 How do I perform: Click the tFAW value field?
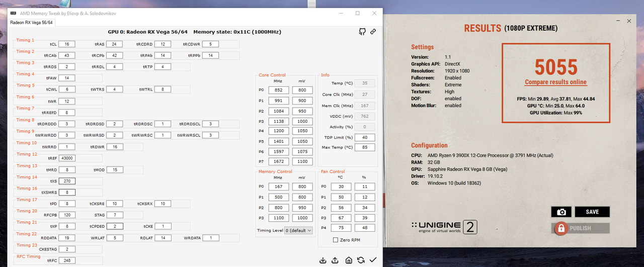coord(67,78)
